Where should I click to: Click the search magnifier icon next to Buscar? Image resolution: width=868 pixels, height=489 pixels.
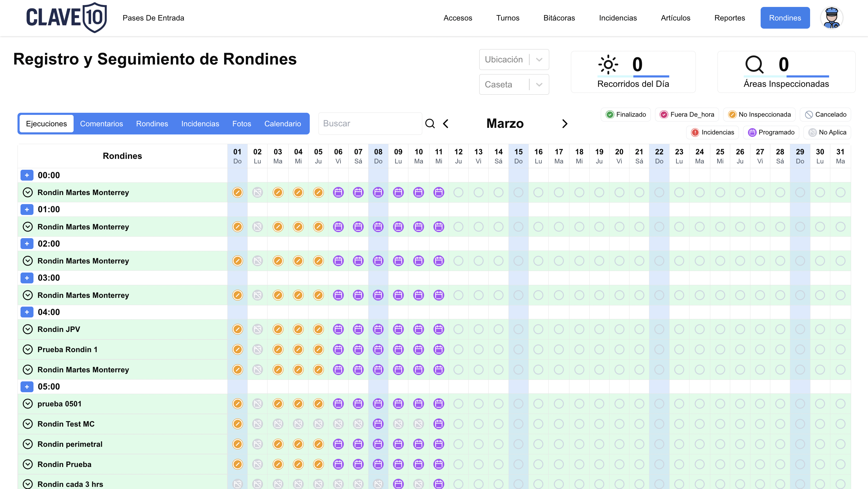point(430,124)
